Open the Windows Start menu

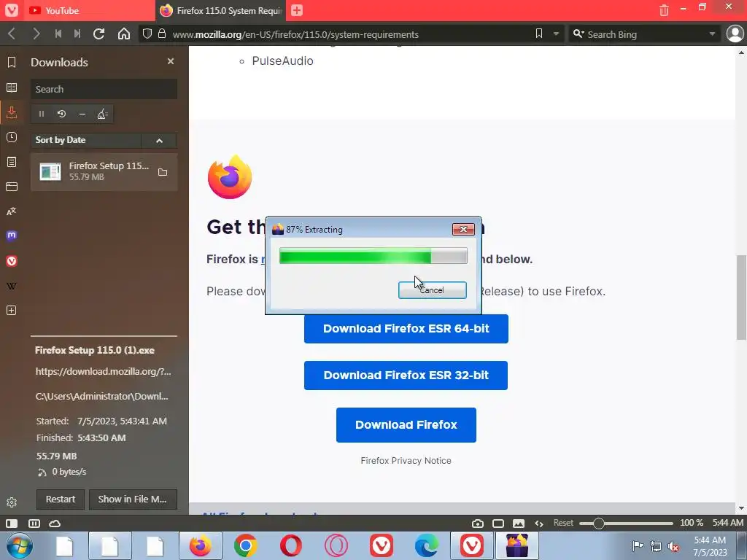click(19, 545)
